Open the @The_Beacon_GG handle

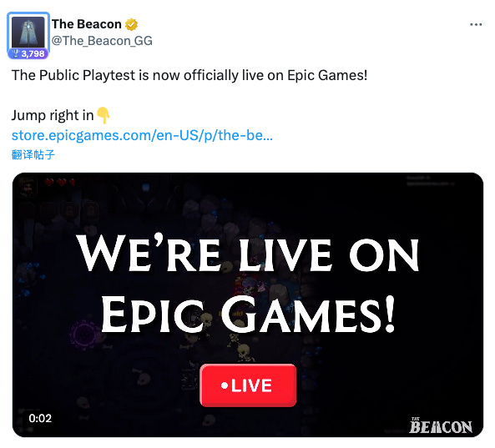click(x=102, y=41)
